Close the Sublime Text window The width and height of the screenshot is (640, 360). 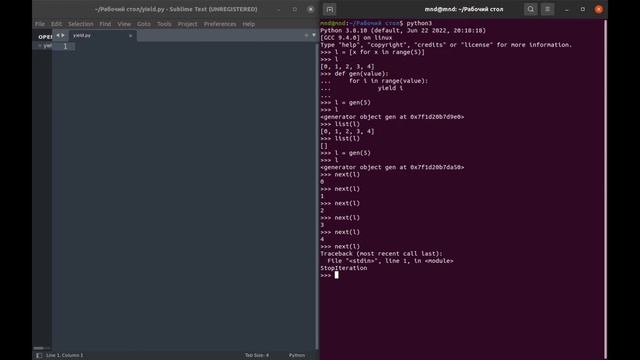click(x=311, y=9)
